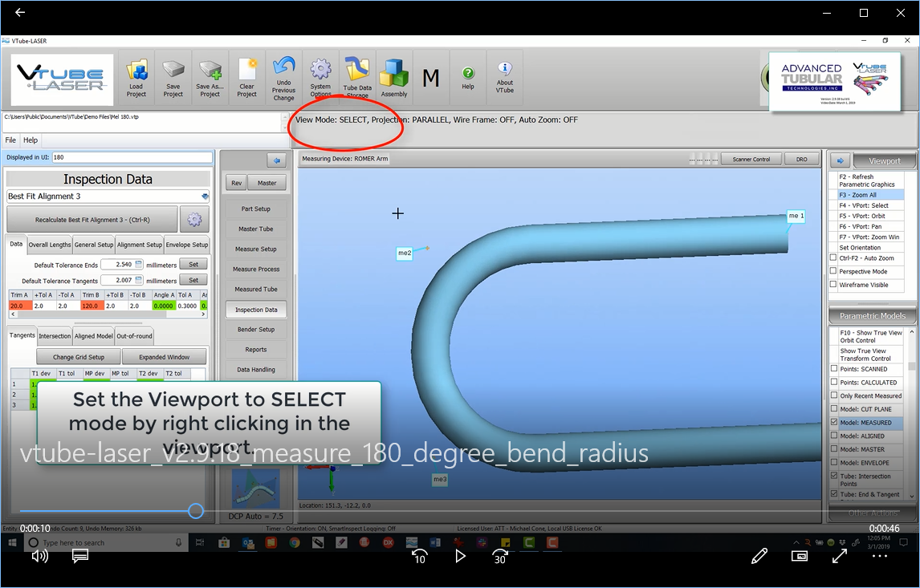The width and height of the screenshot is (920, 588).
Task: Collapse the Viewport panel with blue arrow
Action: [838, 160]
